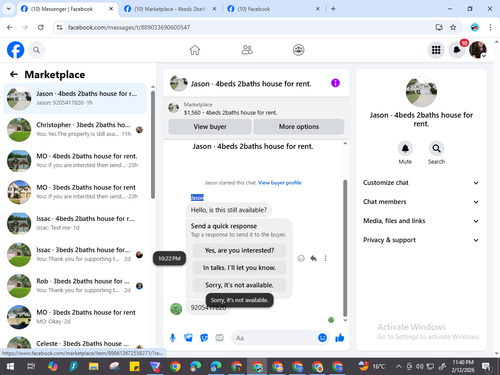Open Chrome tab search dropdown arrow
This screenshot has width=500, height=375.
[9, 9]
